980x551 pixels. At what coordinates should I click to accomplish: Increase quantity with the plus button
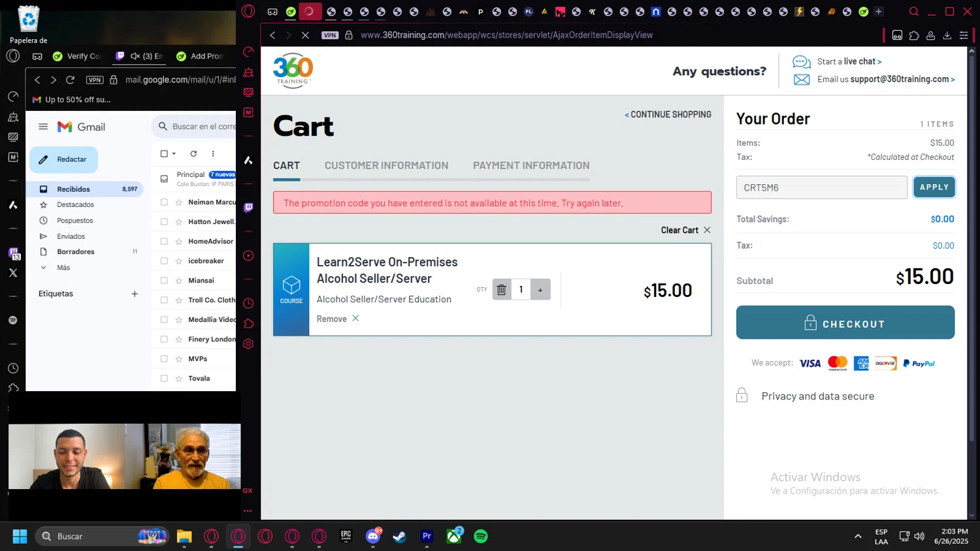pyautogui.click(x=540, y=289)
